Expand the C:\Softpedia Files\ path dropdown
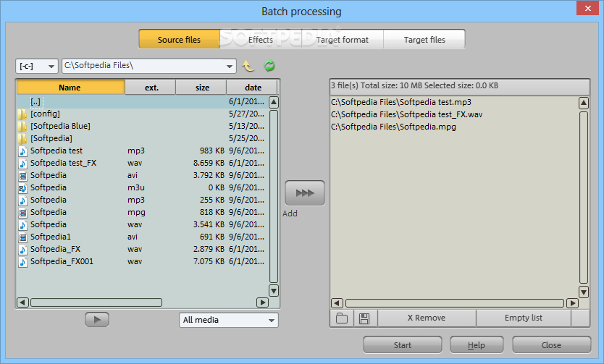The width and height of the screenshot is (604, 364). [230, 66]
